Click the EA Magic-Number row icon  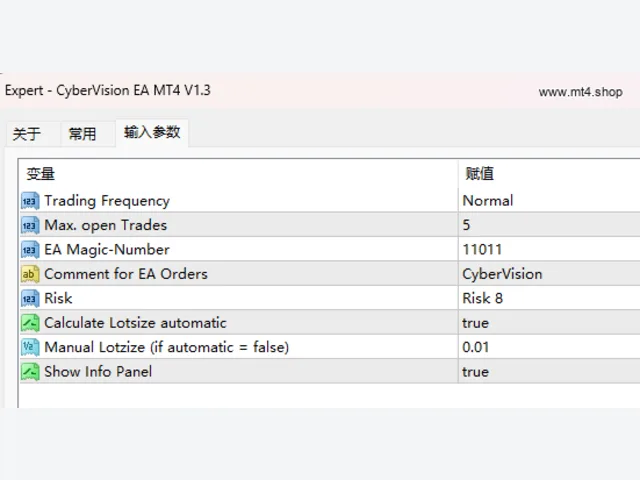pos(30,250)
